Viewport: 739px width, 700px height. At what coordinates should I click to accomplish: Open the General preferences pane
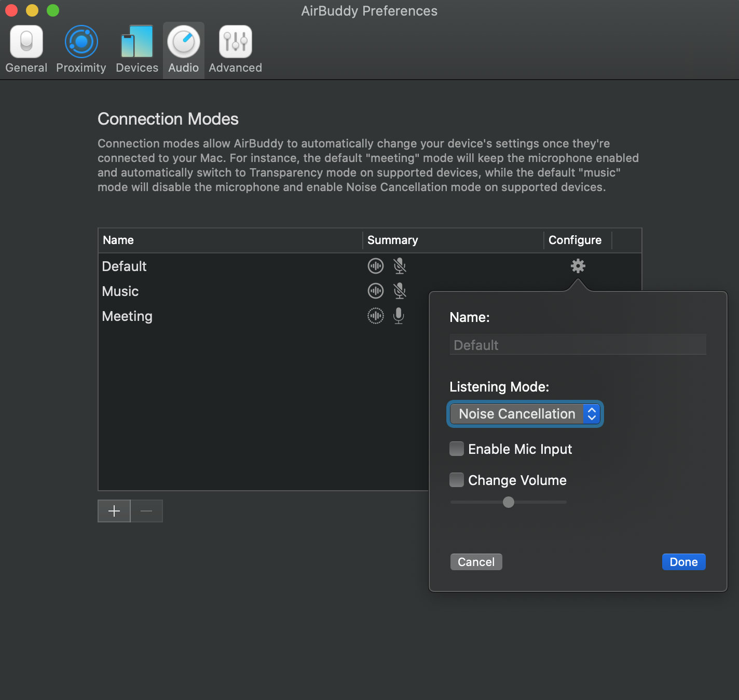click(x=26, y=50)
